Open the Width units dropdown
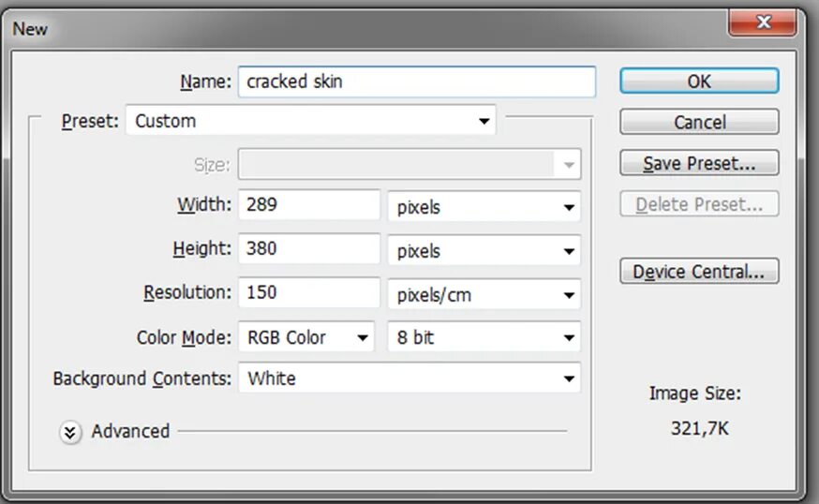Image resolution: width=819 pixels, height=504 pixels. (484, 207)
